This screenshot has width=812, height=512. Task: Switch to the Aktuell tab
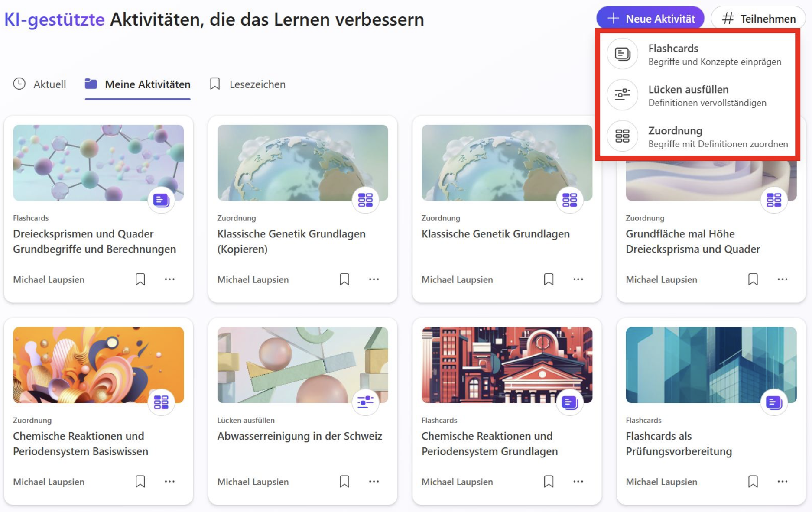[39, 84]
